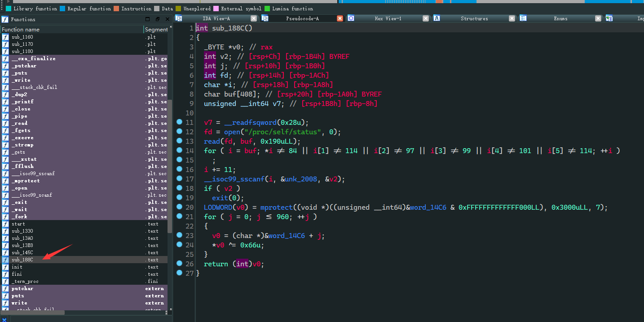Select _mprotect in the Functions list
Screen dimensions: 644x322
tap(26, 181)
